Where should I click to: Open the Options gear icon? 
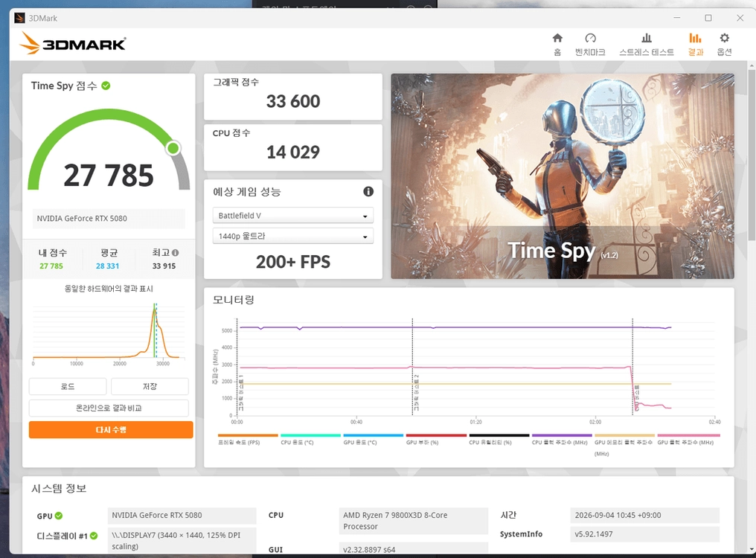[724, 38]
